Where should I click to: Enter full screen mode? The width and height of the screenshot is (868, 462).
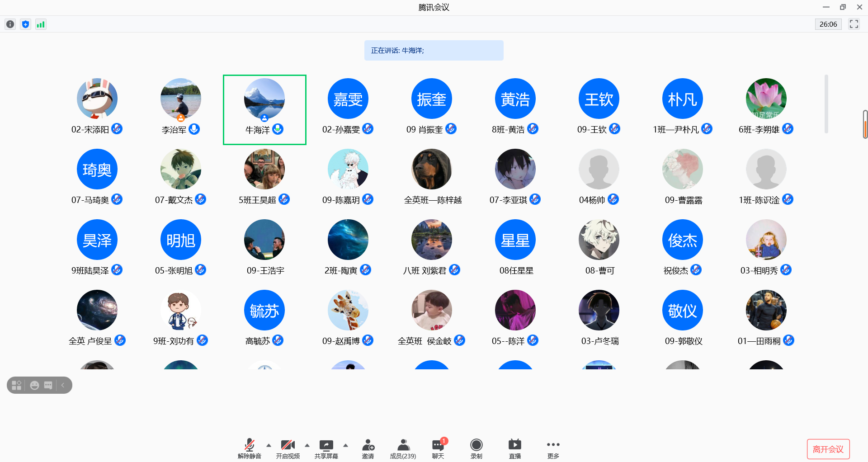tap(854, 24)
